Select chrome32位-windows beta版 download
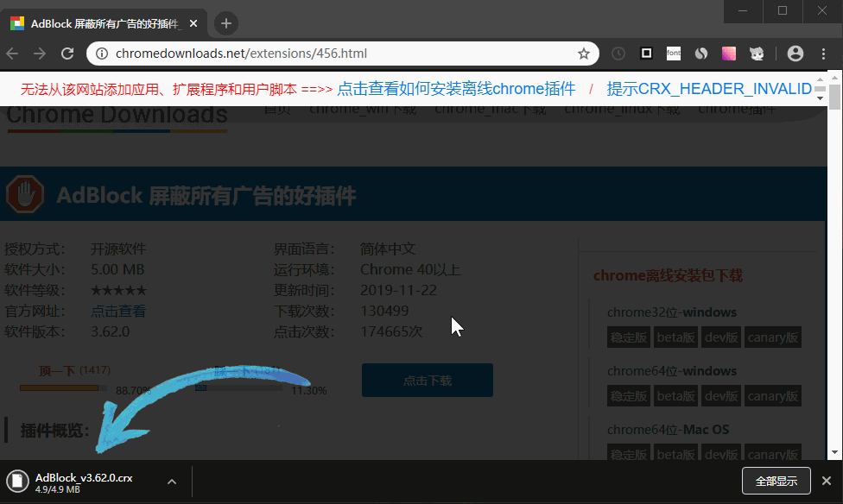 tap(675, 337)
